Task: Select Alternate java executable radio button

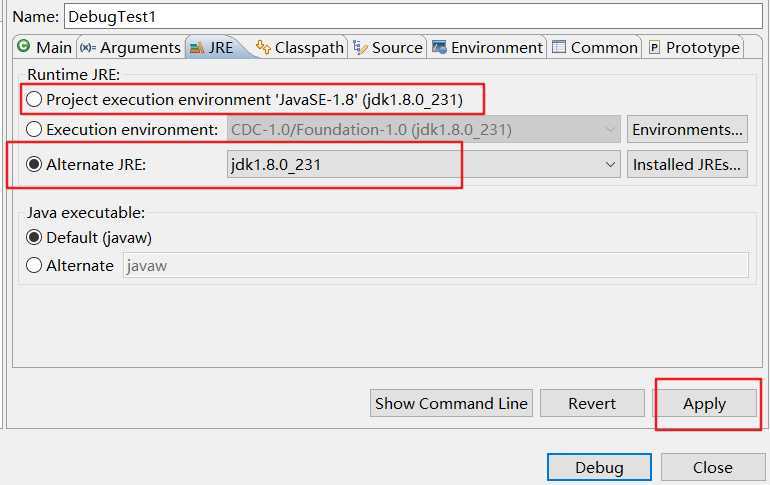Action: [34, 265]
